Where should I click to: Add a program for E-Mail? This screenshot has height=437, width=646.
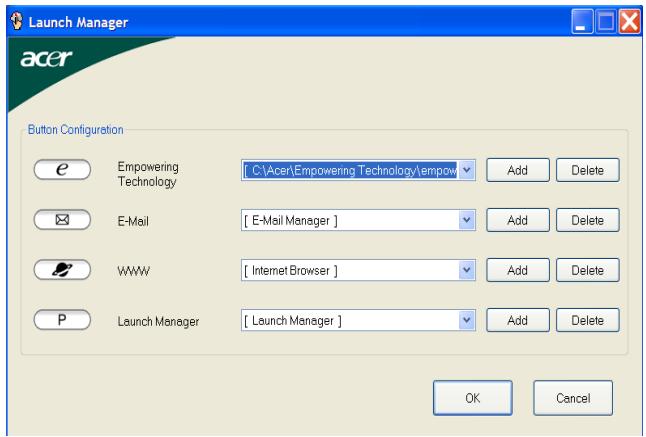518,220
